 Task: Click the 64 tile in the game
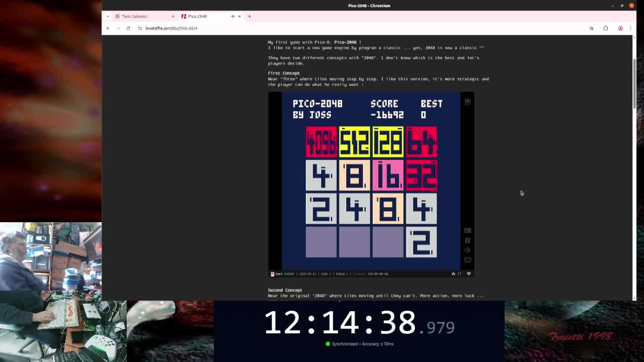click(421, 142)
